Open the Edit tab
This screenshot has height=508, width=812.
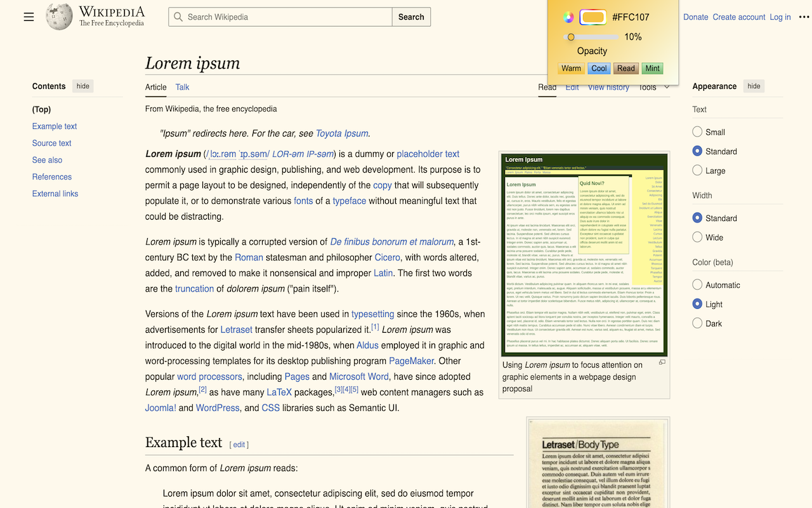[x=572, y=87]
